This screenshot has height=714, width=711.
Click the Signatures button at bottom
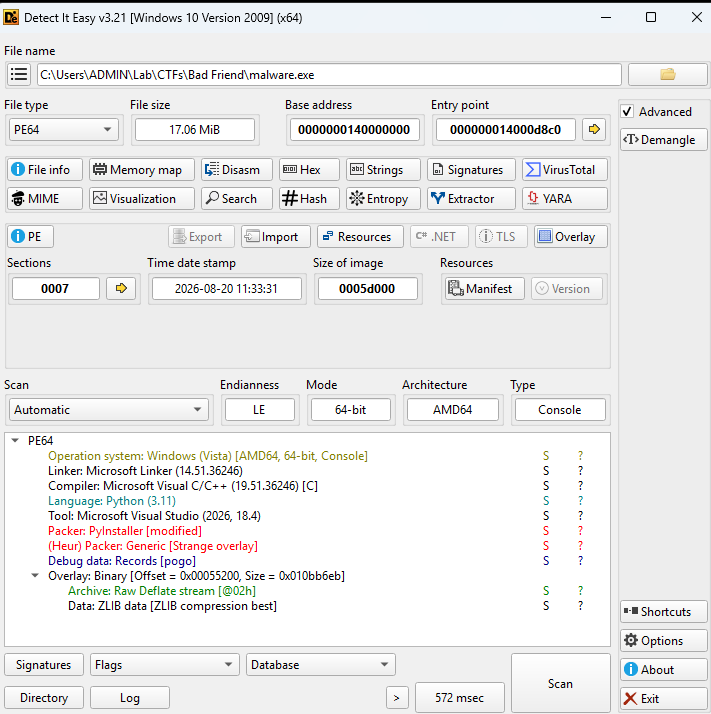tap(44, 665)
